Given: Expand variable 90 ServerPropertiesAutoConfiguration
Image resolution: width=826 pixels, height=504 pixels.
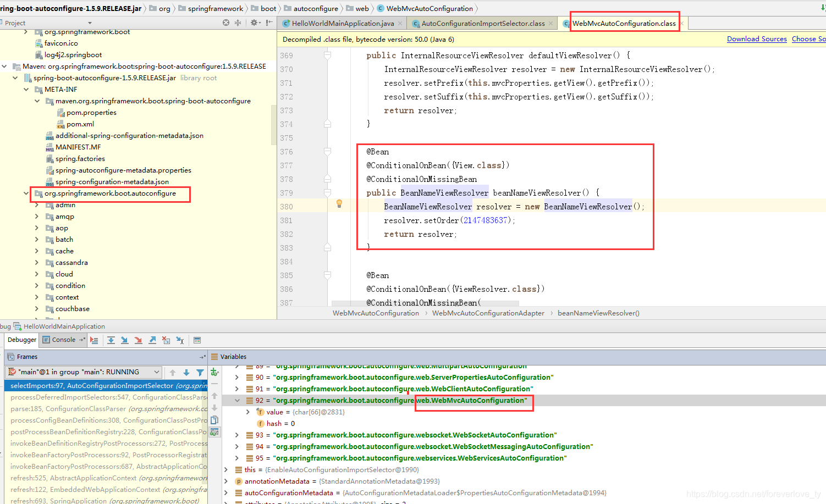Looking at the screenshot, I should tap(237, 378).
